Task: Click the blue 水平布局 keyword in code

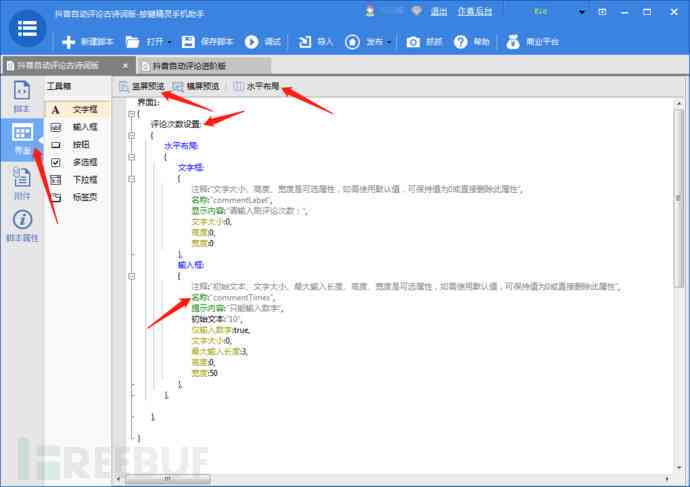Action: tap(181, 146)
